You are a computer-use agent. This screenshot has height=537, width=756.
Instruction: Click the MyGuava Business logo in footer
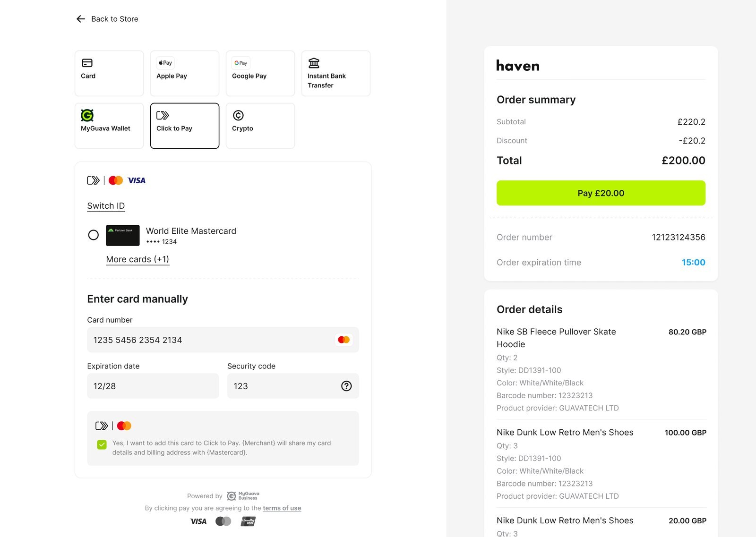pos(243,496)
